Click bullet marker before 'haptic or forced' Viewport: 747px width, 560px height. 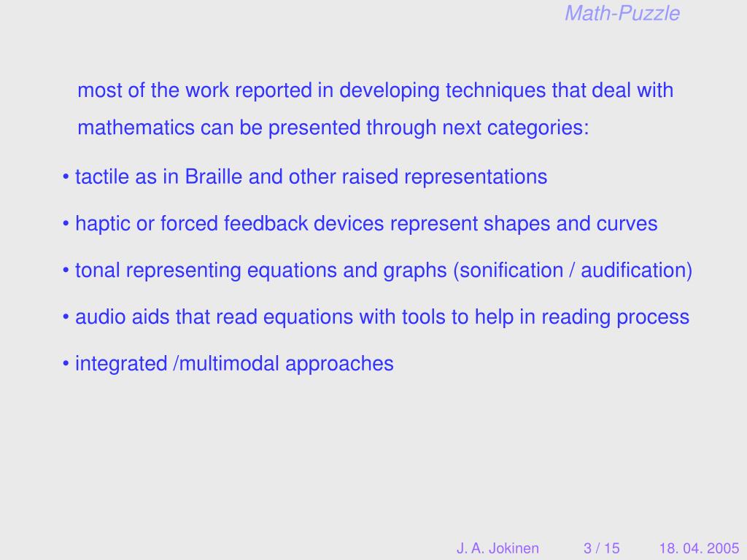click(x=66, y=224)
